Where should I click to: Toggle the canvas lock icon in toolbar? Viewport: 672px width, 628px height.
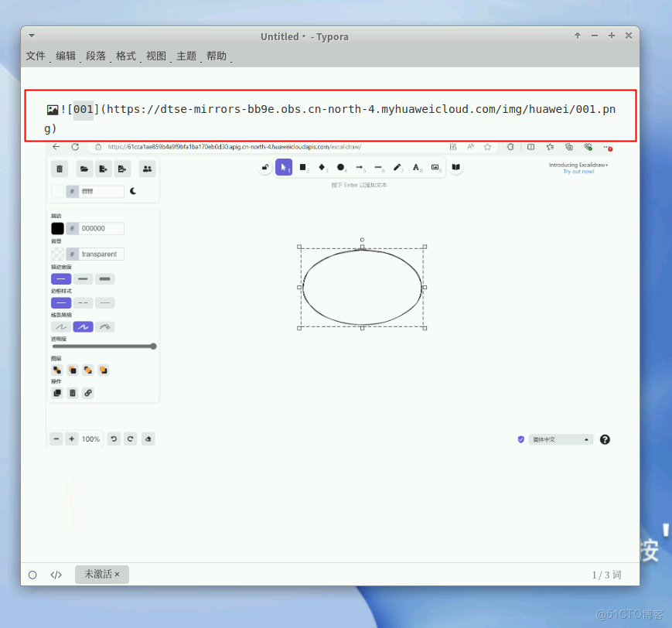click(x=265, y=167)
